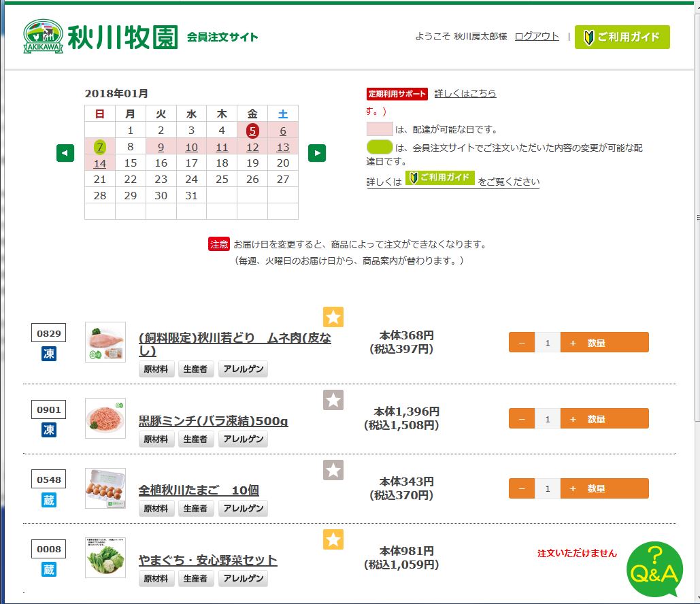700x604 pixels.
Task: Decrease quantity of 黒豚ミンチ
Action: [x=522, y=419]
